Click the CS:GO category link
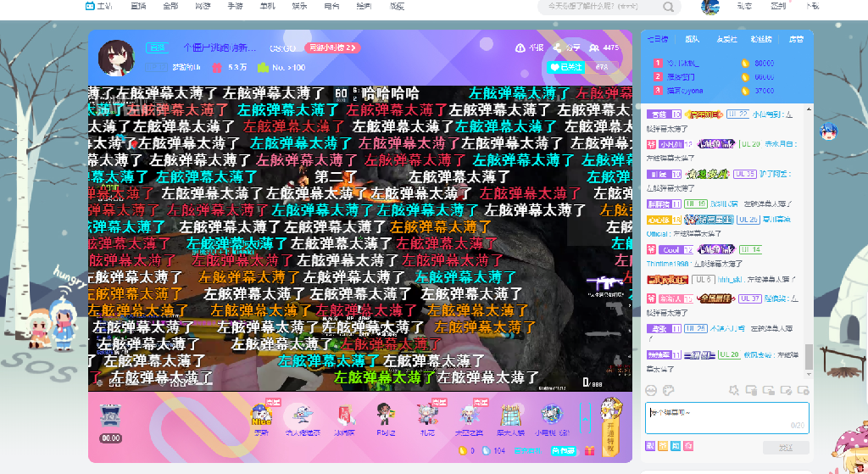This screenshot has height=474, width=868. (x=282, y=48)
